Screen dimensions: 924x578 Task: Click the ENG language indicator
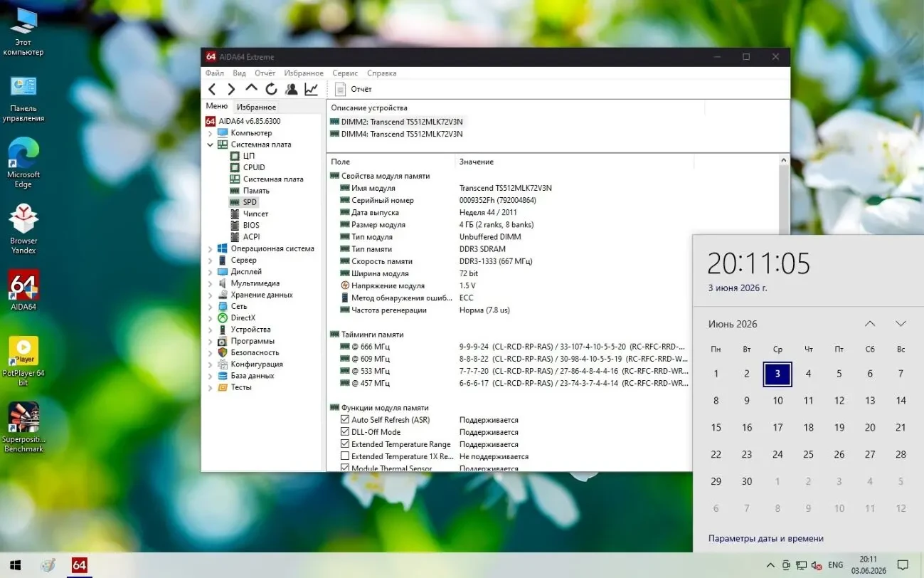836,565
